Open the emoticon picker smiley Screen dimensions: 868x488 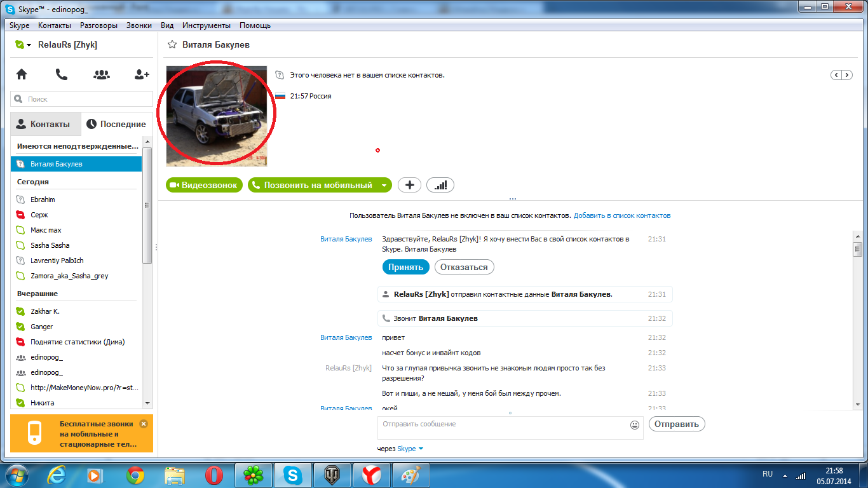click(x=635, y=425)
